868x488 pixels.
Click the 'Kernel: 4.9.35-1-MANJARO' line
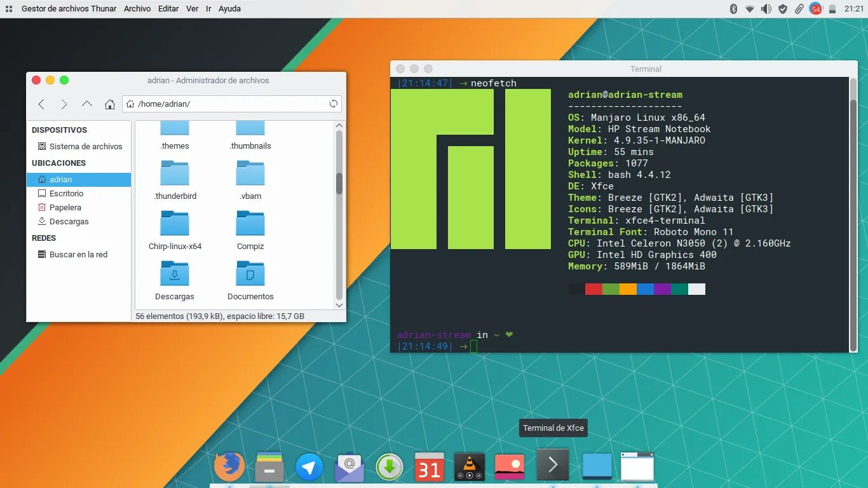[x=637, y=140]
